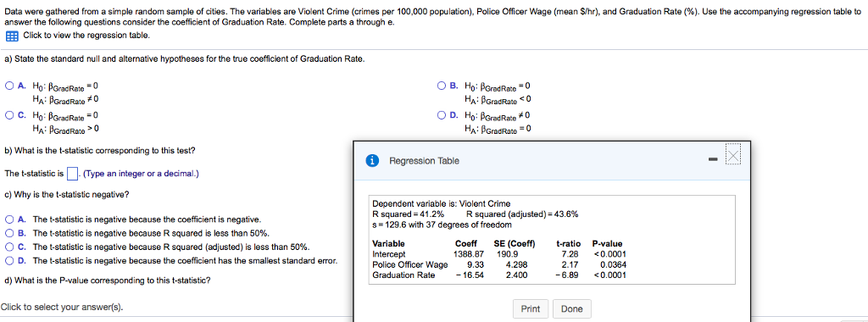
Task: Choose part c answer B: R squared under 50%
Action: coord(10,233)
